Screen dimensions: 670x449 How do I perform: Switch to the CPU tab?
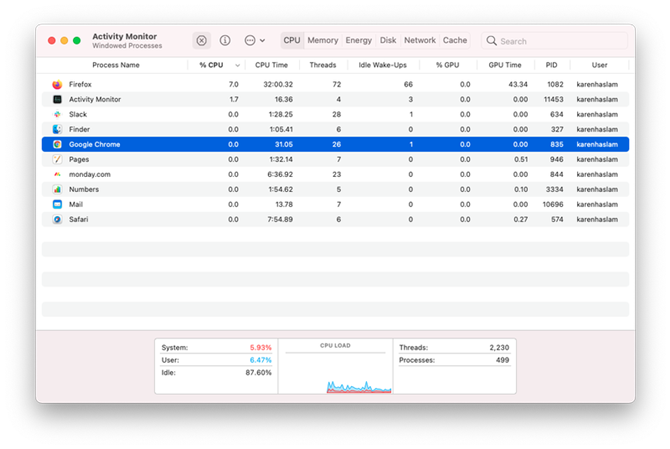(x=292, y=40)
